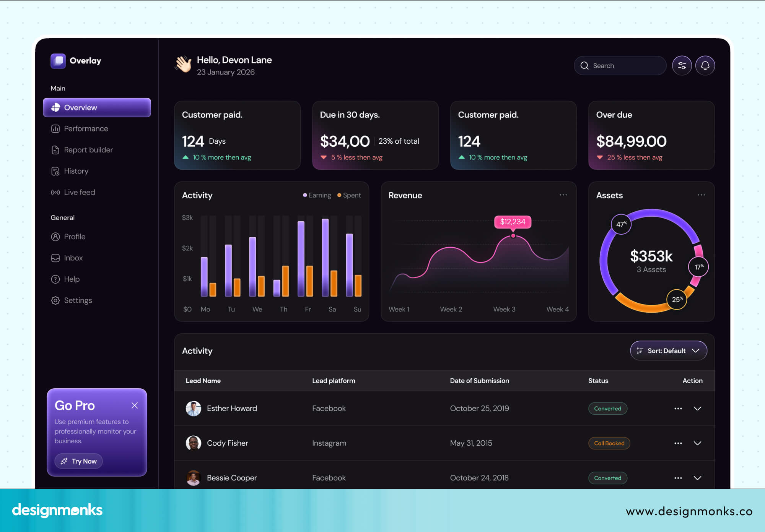The height and width of the screenshot is (532, 765).
Task: Select the Live feed sidebar icon
Action: (55, 192)
